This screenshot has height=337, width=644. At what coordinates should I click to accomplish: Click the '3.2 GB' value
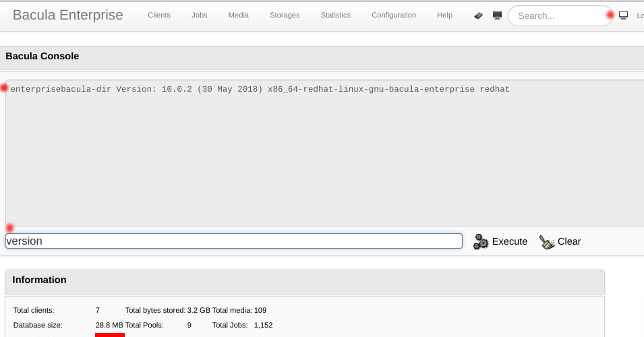tap(199, 310)
